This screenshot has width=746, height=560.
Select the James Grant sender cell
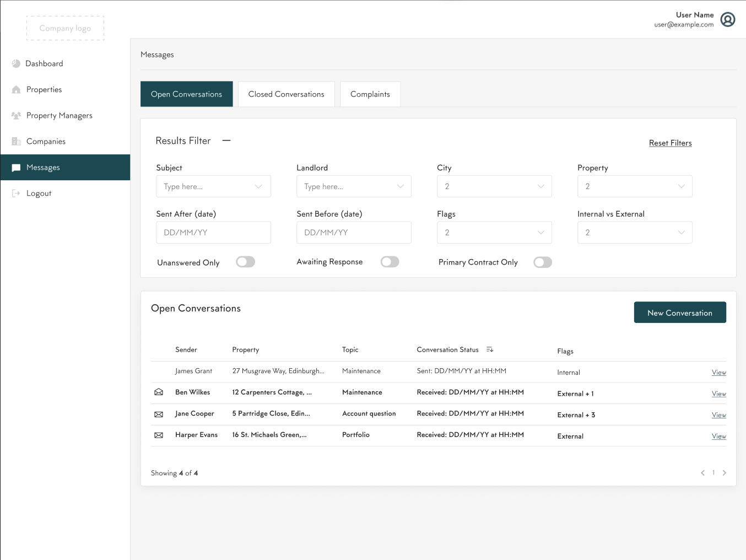click(193, 371)
